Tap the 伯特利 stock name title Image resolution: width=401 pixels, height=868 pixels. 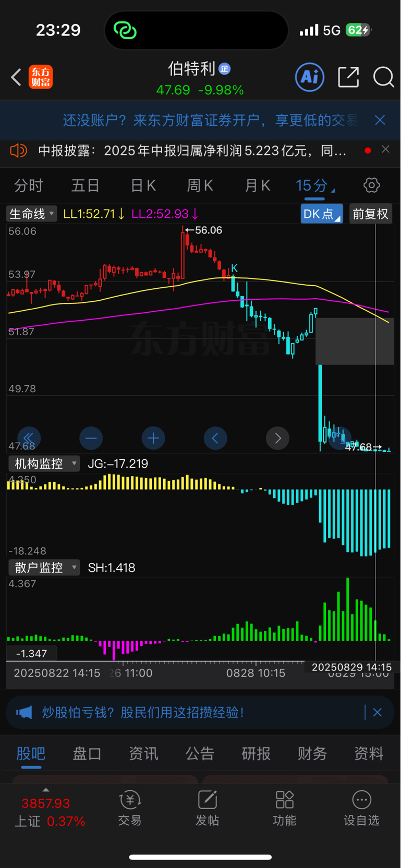pyautogui.click(x=191, y=68)
